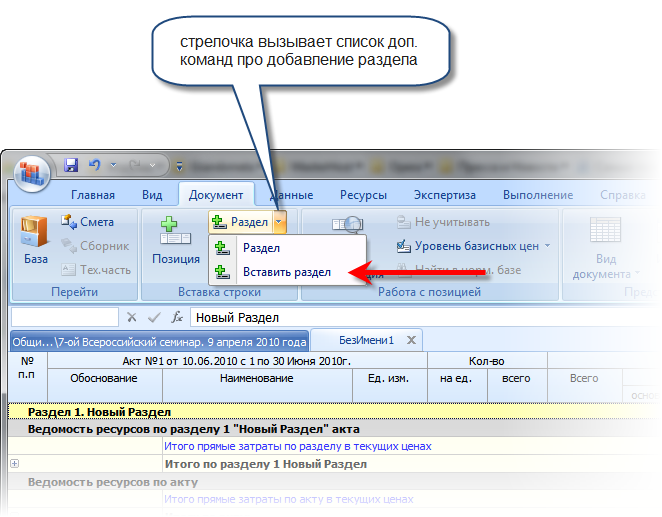Expand the Раздел dropdown arrow
This screenshot has height=517, width=662.
[279, 222]
